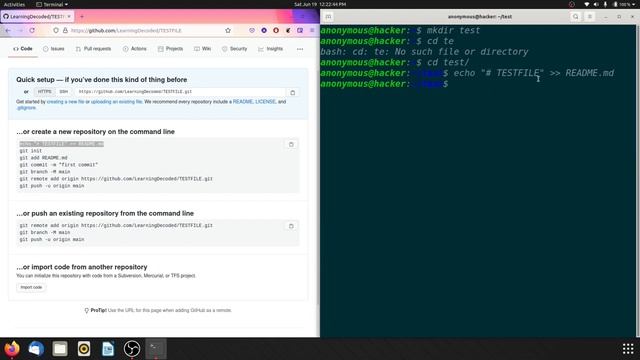Open the Firefox hamburger menu
Viewport: 640px width, 360px height.
[x=312, y=31]
